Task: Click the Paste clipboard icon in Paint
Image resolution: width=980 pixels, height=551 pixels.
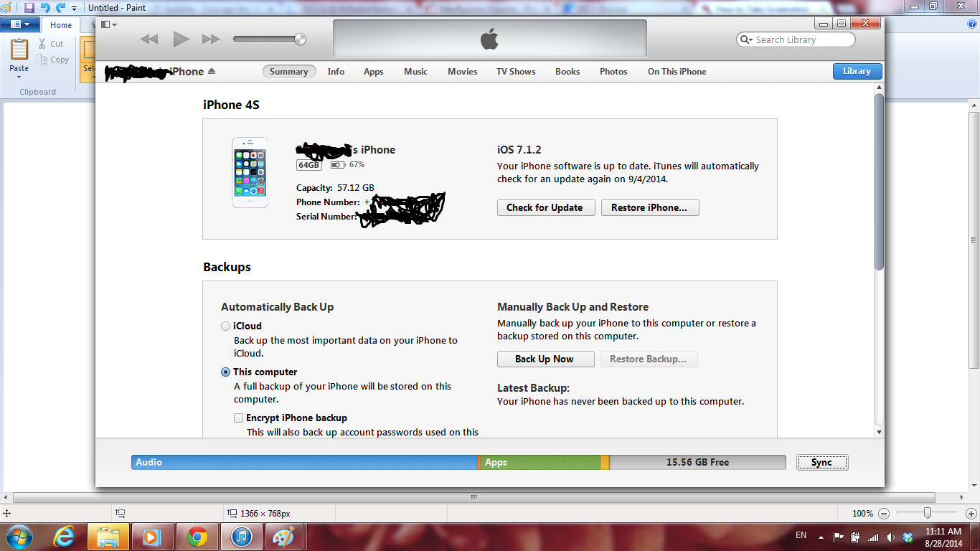Action: point(19,50)
